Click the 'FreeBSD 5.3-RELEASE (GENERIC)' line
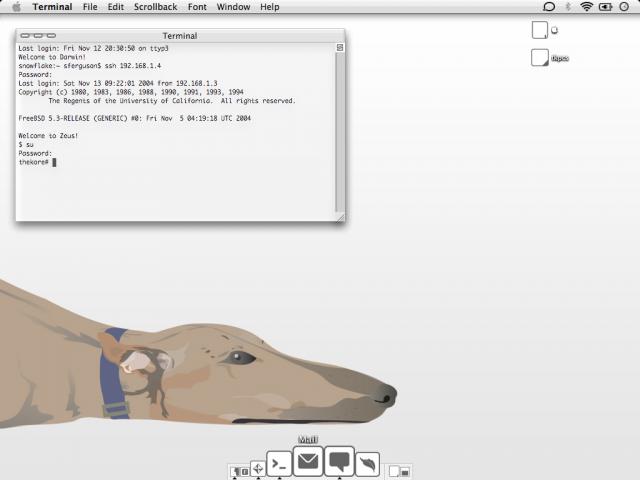 pyautogui.click(x=135, y=118)
